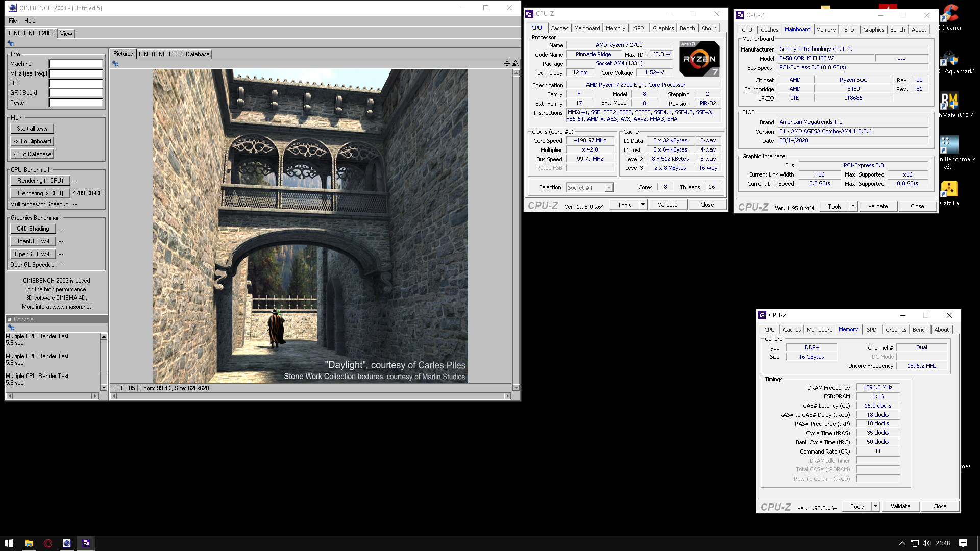The image size is (980, 551).
Task: Click Close in the Memory window
Action: 940,506
